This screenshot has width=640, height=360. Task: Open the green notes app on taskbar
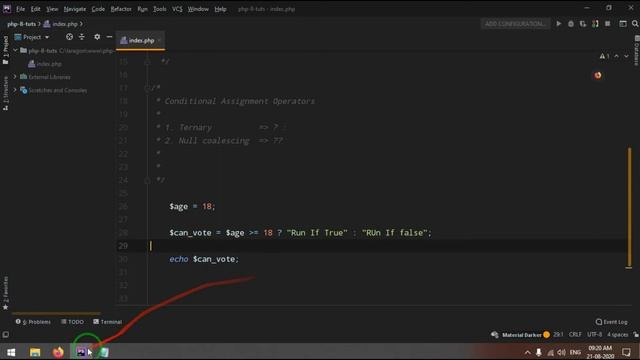pos(104,352)
